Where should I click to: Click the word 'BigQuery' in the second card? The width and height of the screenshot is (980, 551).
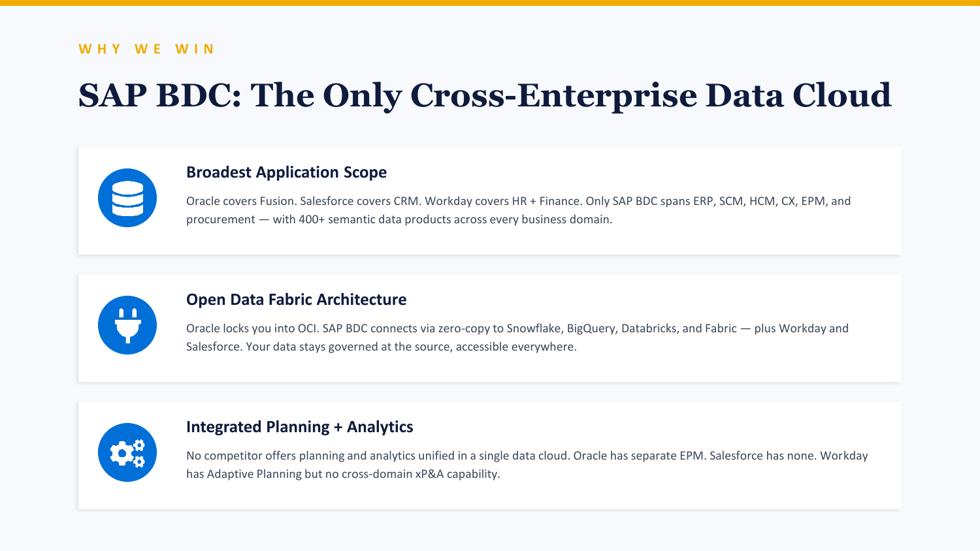click(591, 328)
